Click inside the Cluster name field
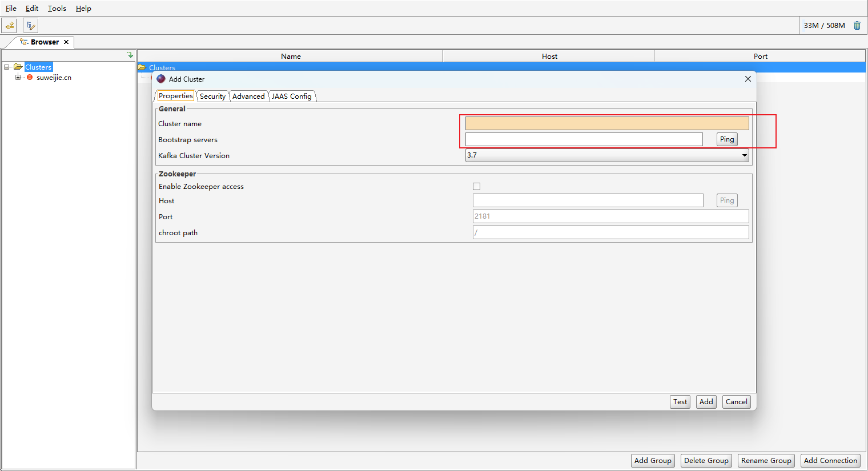This screenshot has height=471, width=868. pyautogui.click(x=605, y=123)
